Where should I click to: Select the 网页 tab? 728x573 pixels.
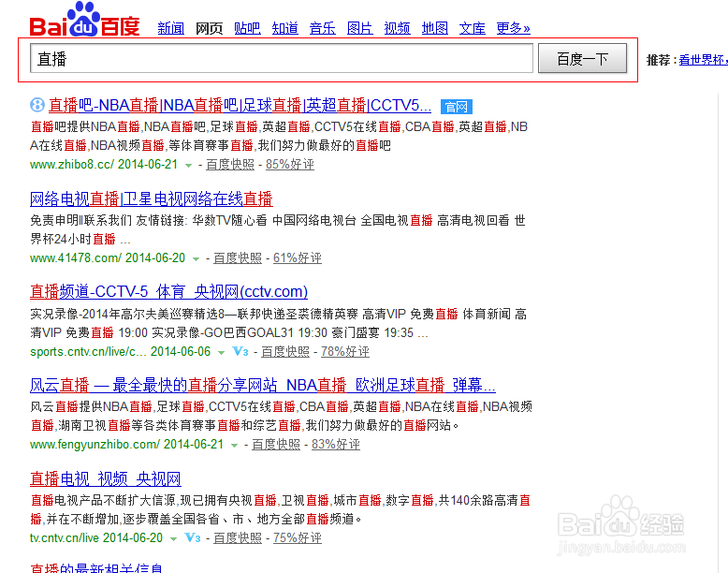pos(209,28)
